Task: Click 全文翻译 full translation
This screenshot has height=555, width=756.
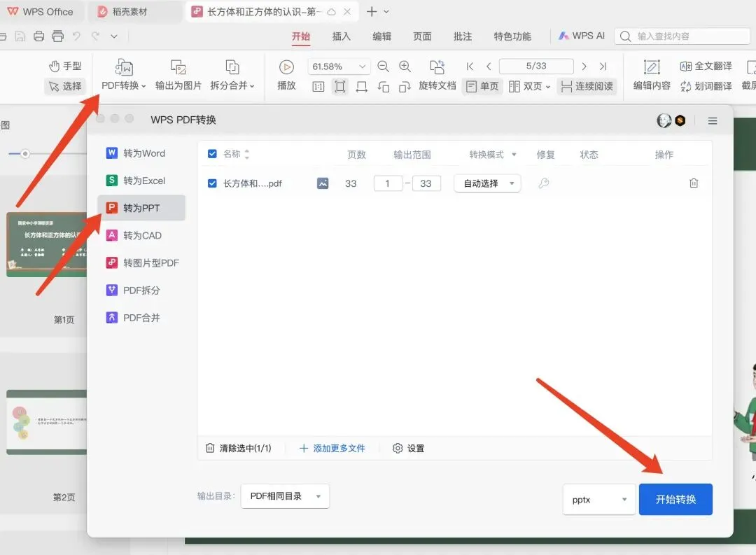Action: (x=706, y=66)
